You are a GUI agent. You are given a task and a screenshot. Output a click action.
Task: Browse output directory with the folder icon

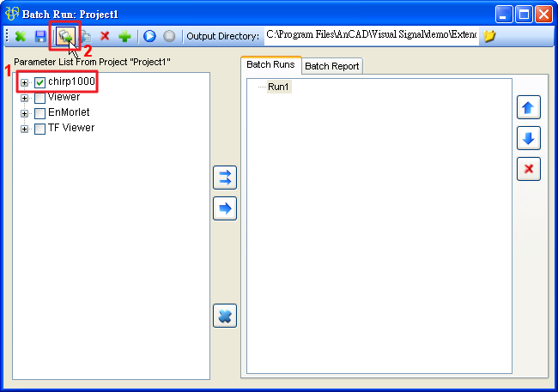click(489, 36)
